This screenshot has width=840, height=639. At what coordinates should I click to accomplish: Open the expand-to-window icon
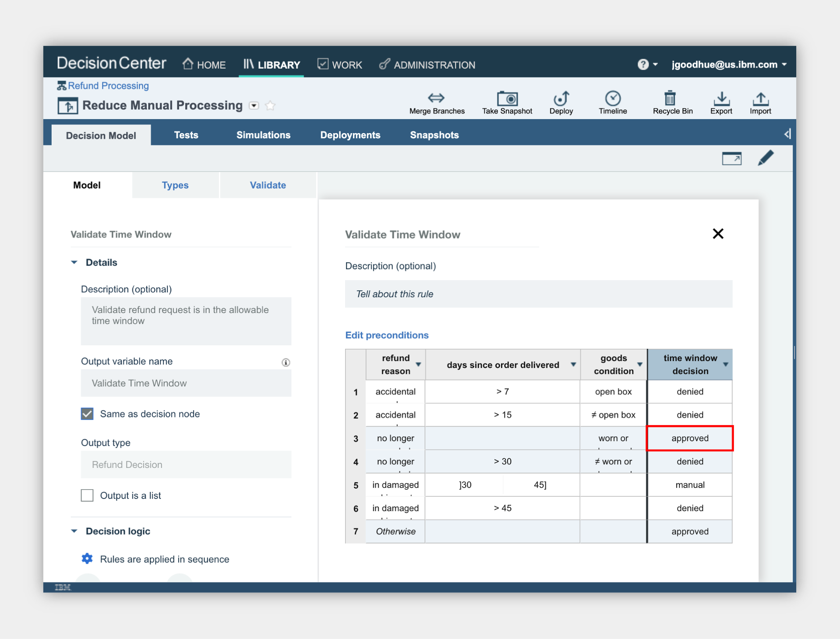coord(731,158)
